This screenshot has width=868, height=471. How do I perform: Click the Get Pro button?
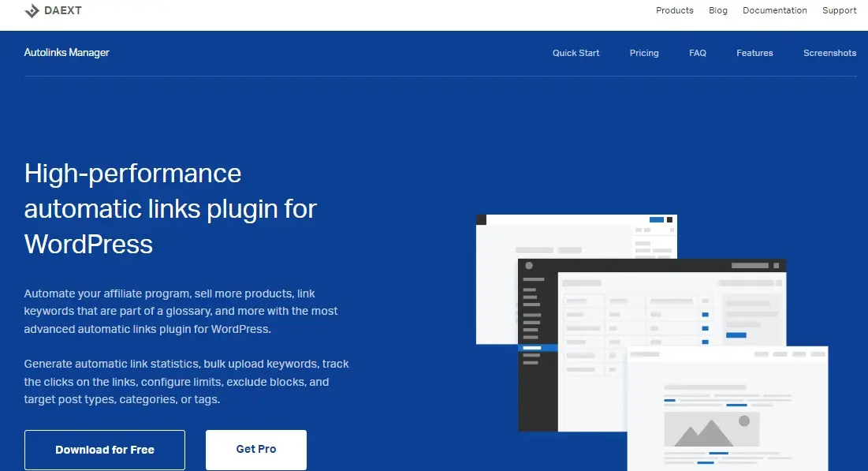pos(255,450)
